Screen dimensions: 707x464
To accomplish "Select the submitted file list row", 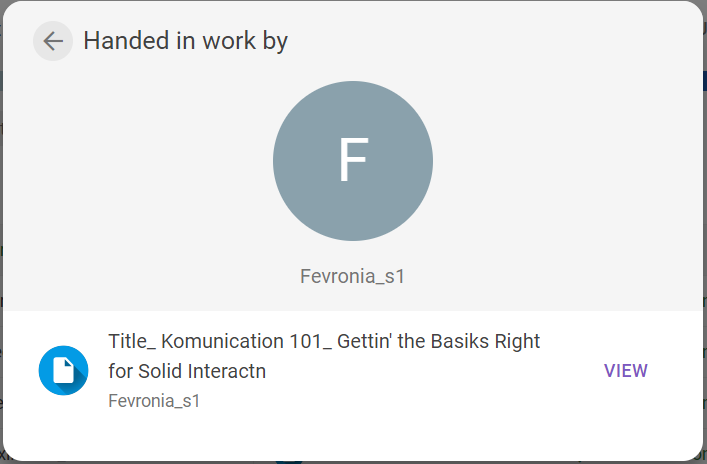I will (x=353, y=371).
